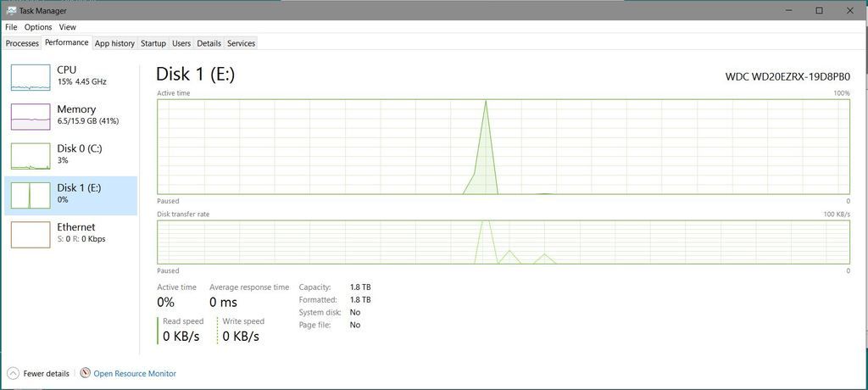Open the Options menu
This screenshot has width=868, height=390.
38,27
